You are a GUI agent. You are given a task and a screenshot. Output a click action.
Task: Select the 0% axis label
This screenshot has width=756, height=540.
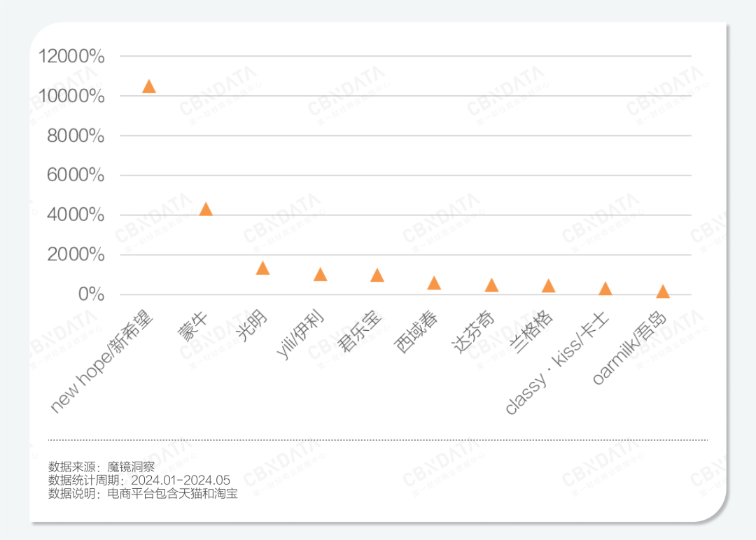(91, 294)
